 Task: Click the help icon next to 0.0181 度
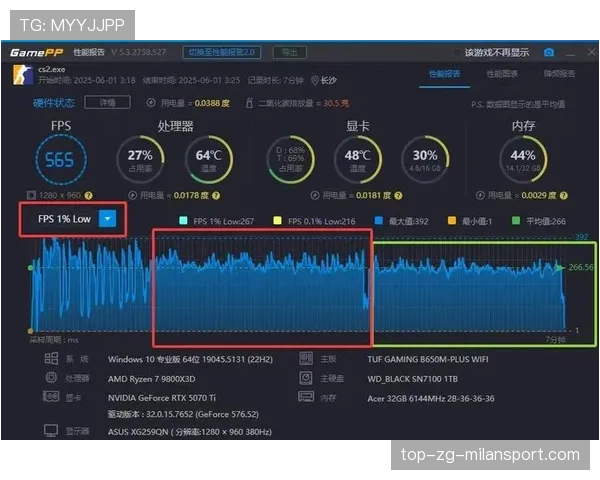(x=398, y=196)
